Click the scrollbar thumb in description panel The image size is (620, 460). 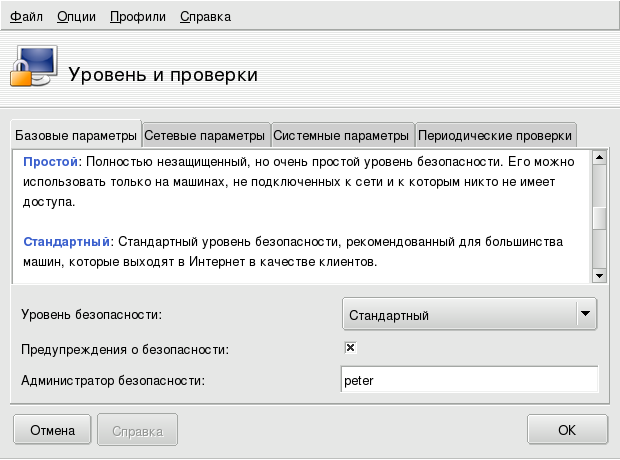(x=600, y=218)
